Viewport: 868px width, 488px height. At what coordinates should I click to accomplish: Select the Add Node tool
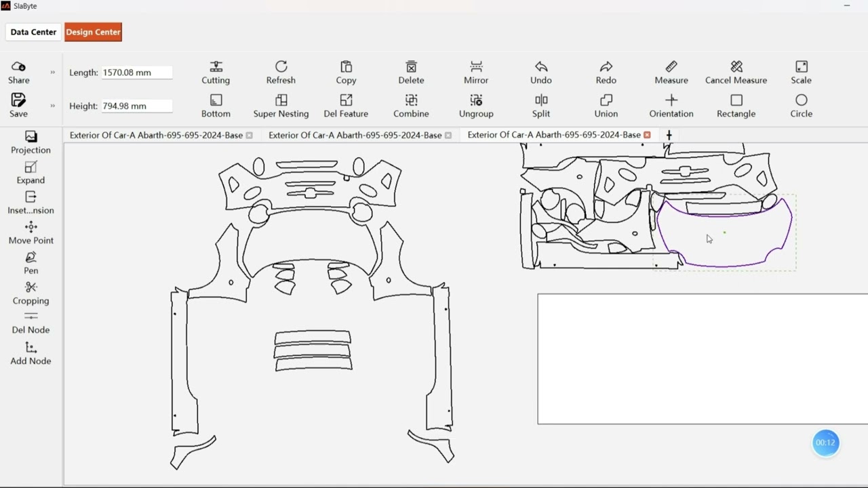pyautogui.click(x=31, y=354)
